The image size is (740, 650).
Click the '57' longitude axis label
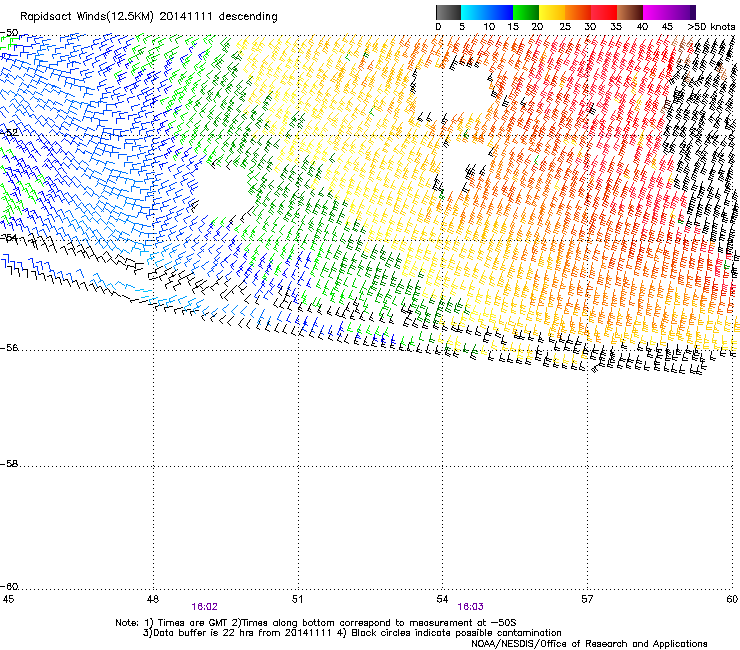587,599
